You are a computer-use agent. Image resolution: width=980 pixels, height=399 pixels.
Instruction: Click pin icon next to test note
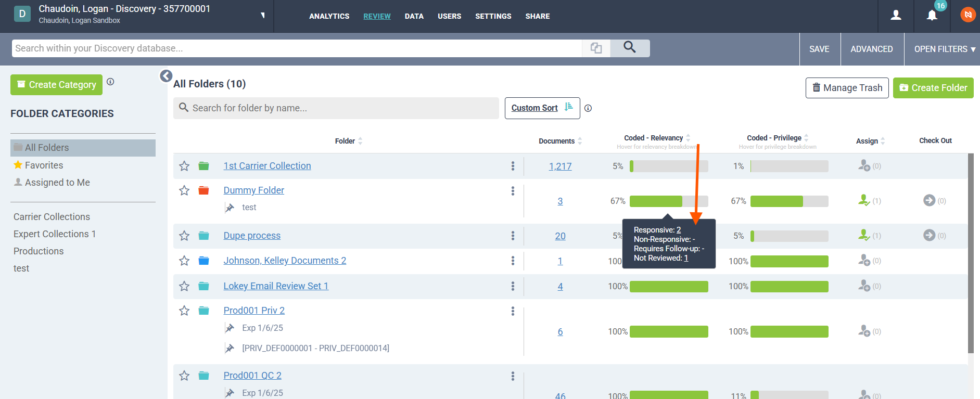230,208
